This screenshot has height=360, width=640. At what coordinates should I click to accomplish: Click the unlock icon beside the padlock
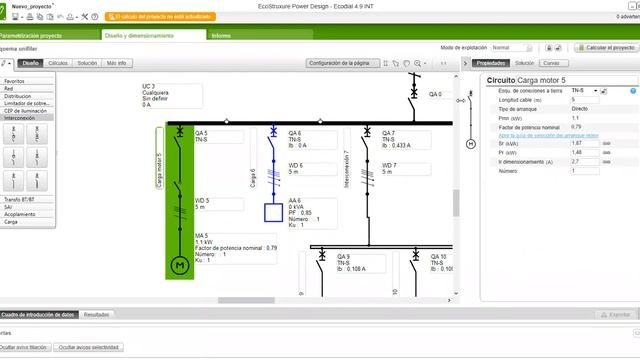click(x=558, y=48)
